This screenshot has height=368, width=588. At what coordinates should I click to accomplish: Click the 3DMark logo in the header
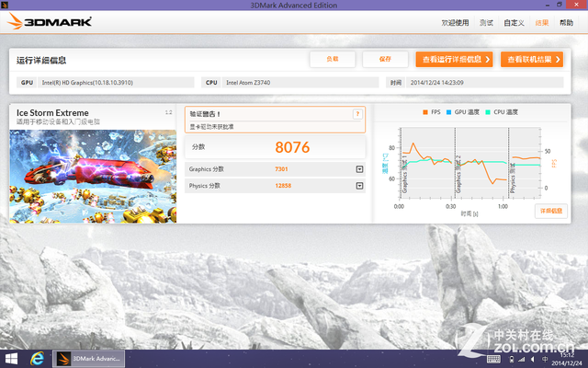(x=49, y=21)
